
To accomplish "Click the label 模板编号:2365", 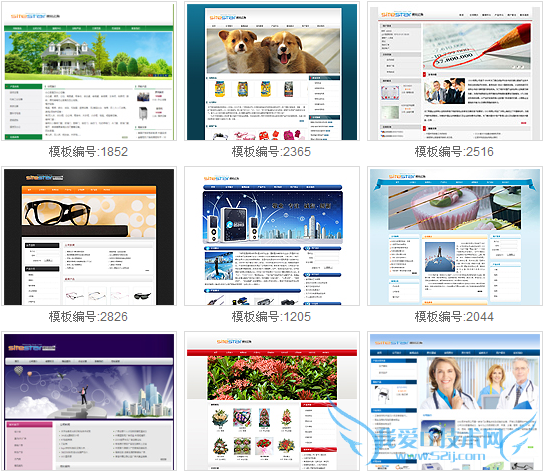I will [x=272, y=152].
